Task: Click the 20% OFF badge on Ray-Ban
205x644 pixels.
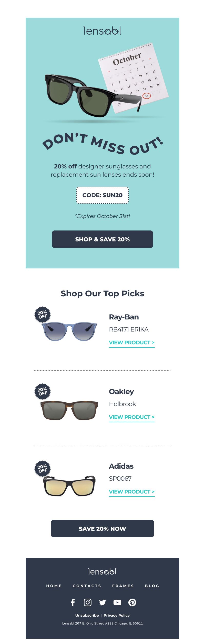Action: point(43,314)
